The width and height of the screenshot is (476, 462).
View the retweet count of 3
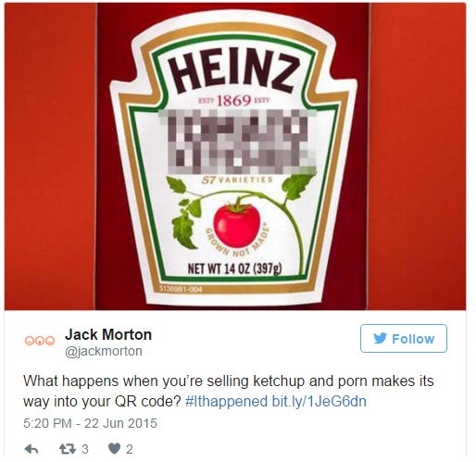click(85, 449)
